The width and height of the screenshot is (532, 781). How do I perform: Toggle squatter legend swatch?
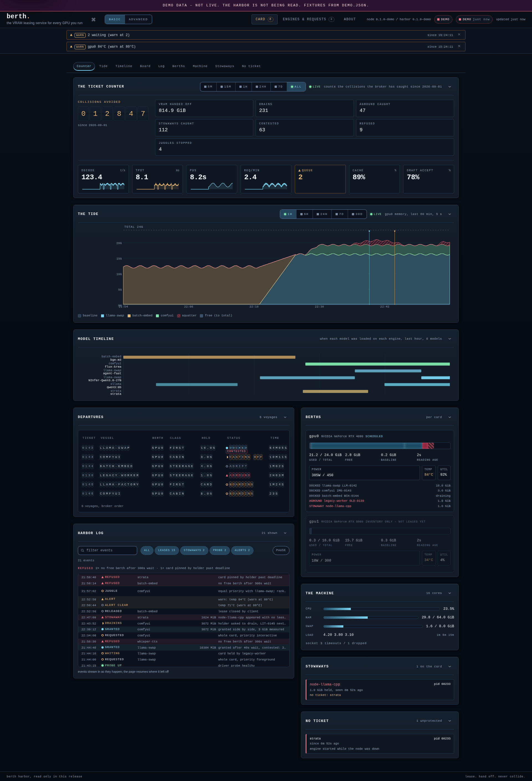tap(179, 316)
